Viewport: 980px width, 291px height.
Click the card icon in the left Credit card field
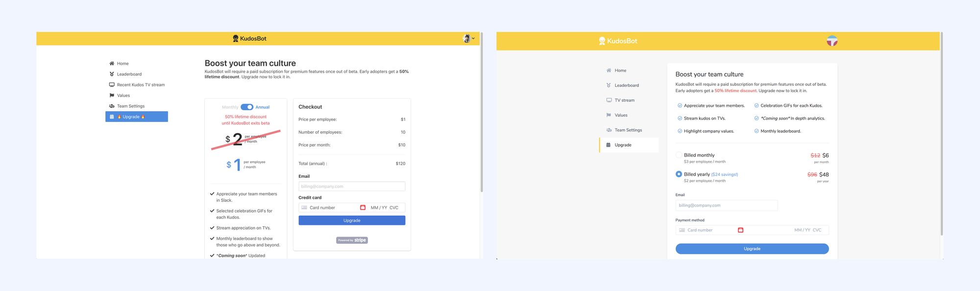[x=304, y=208]
